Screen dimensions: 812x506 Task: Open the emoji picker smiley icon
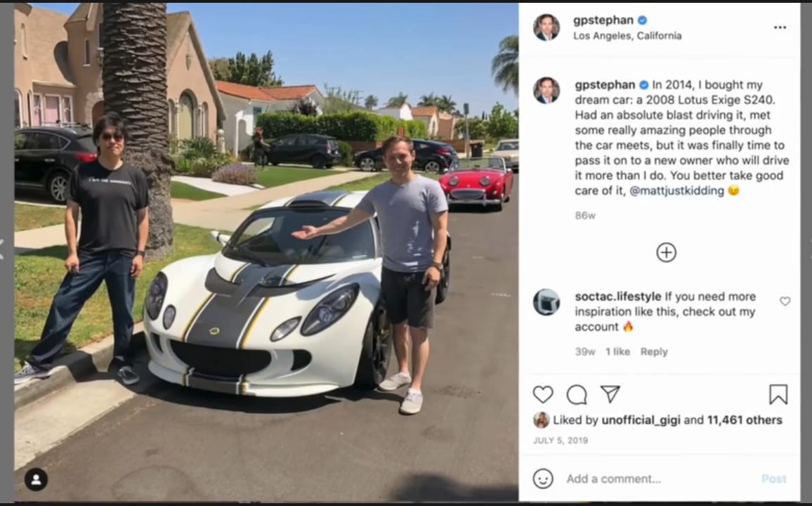[543, 479]
